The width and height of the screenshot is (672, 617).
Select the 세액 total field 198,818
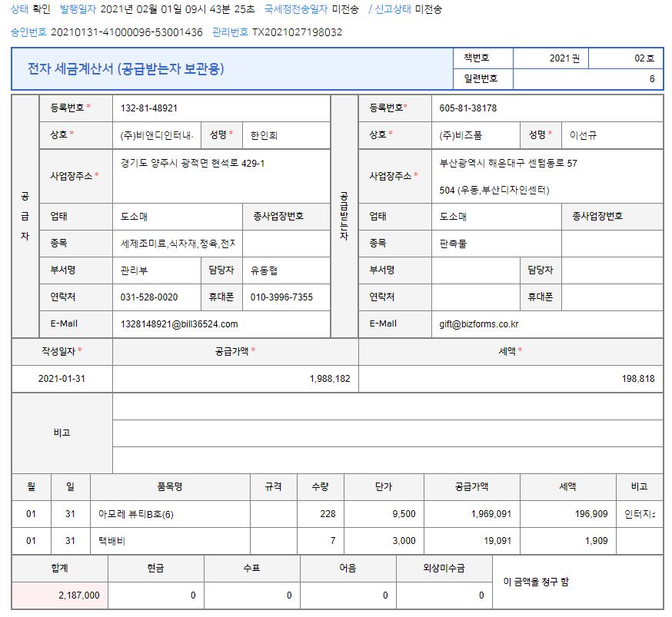tap(511, 379)
